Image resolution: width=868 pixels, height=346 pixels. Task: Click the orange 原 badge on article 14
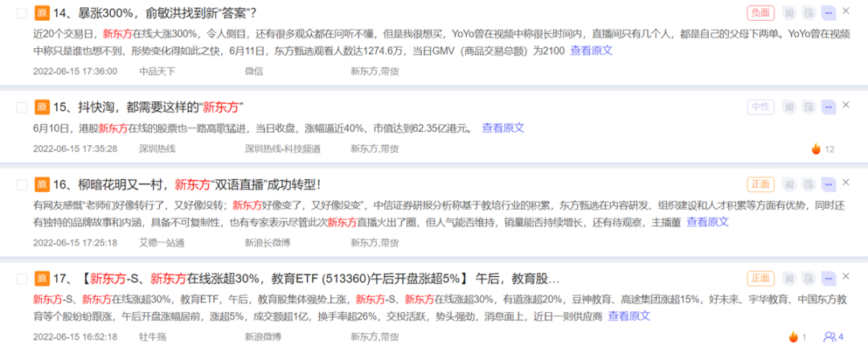(42, 13)
